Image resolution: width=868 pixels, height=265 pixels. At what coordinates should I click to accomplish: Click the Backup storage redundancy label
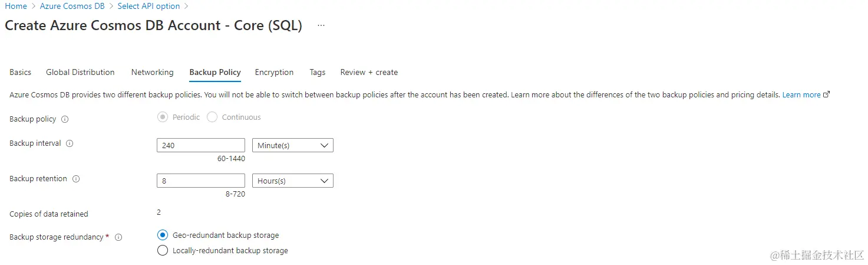[57, 237]
